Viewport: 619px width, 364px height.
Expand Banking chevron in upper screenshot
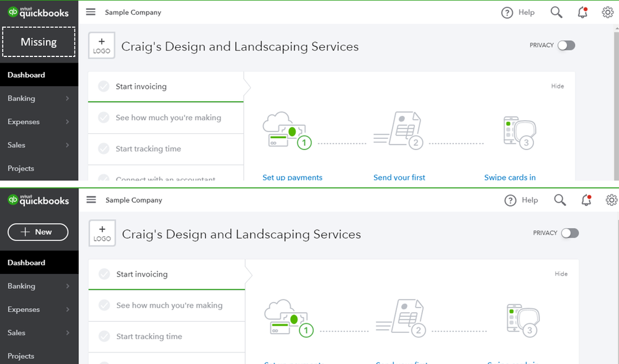pyautogui.click(x=68, y=99)
